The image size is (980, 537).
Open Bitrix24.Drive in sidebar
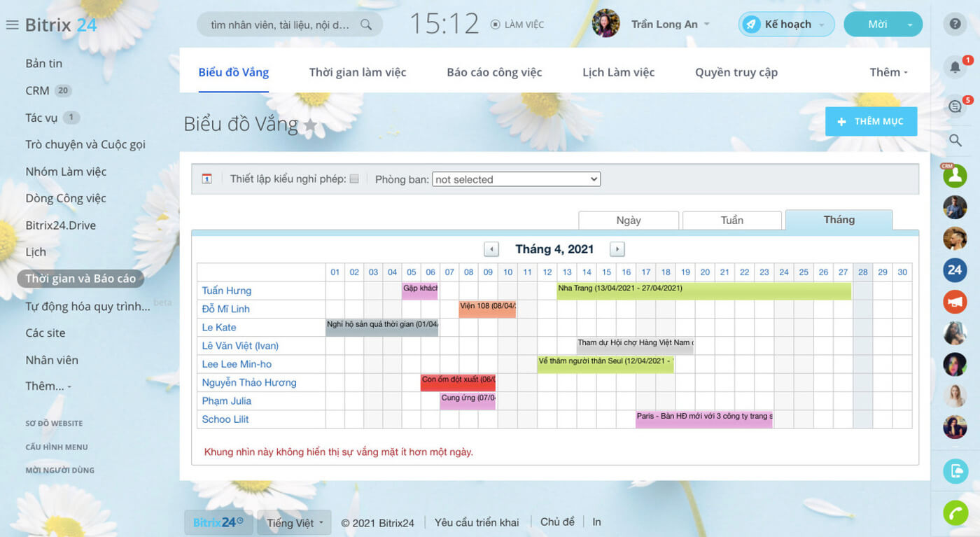pyautogui.click(x=61, y=225)
